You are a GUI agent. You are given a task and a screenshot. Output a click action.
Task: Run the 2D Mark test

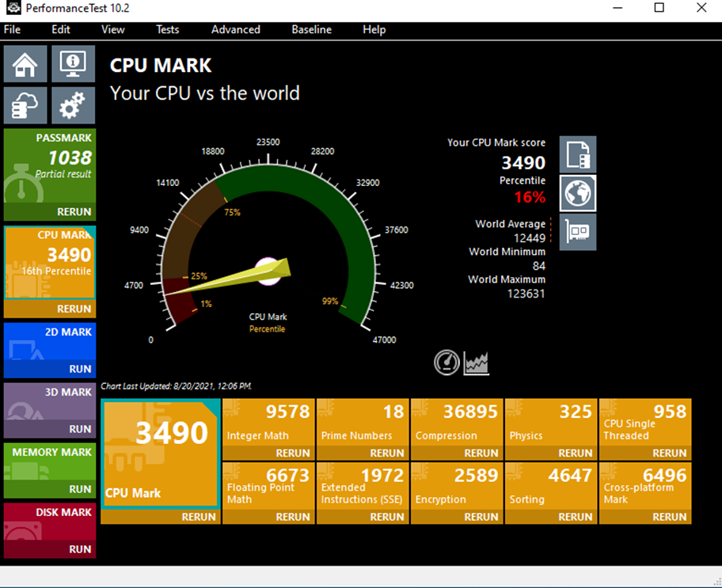click(x=50, y=369)
